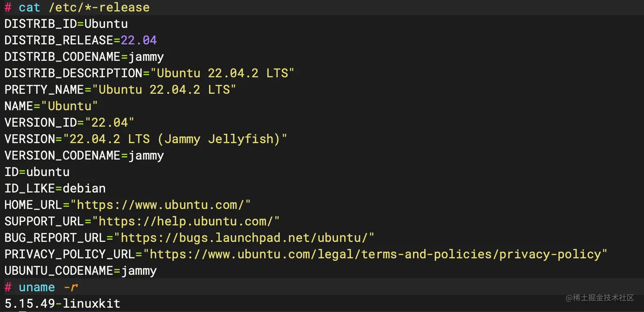Click the DISTRIB_CODENAME=jammy line

[84, 57]
